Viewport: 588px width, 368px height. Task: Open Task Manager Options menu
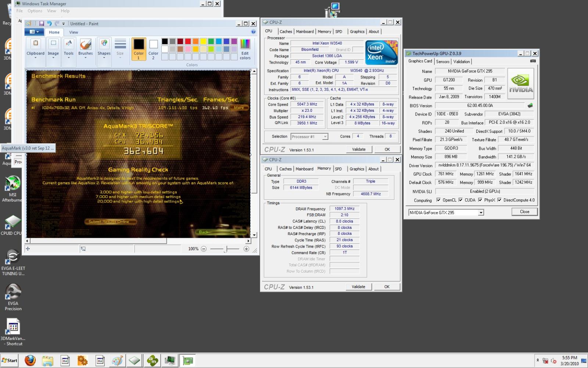coord(35,11)
